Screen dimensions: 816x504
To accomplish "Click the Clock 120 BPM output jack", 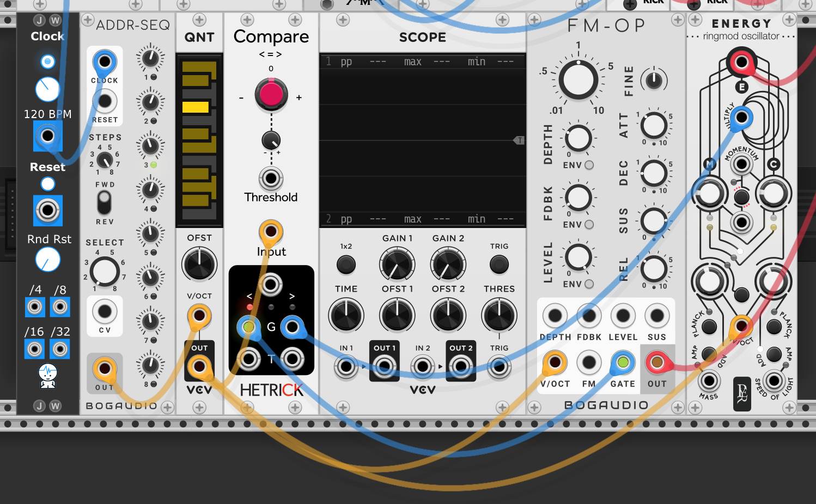I will click(x=48, y=136).
